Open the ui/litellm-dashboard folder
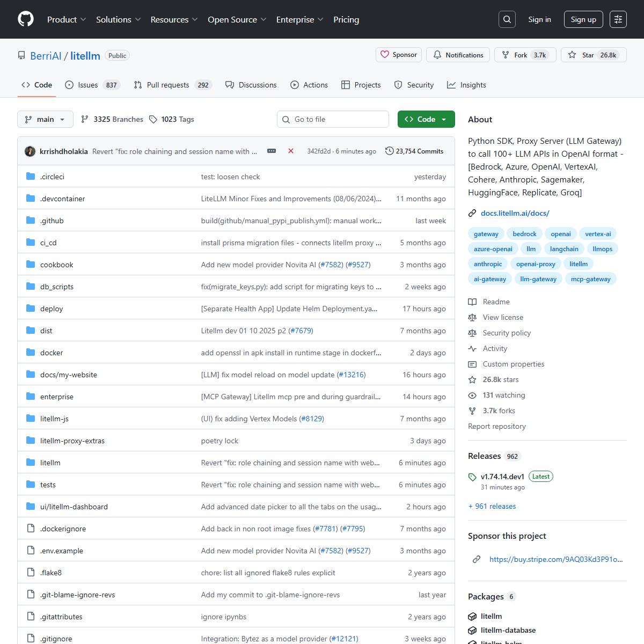 (74, 507)
